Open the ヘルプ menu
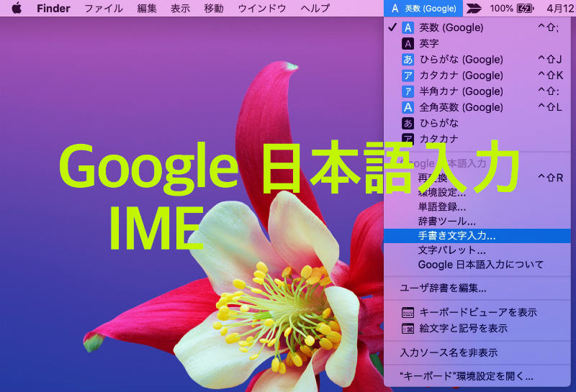 tap(315, 8)
